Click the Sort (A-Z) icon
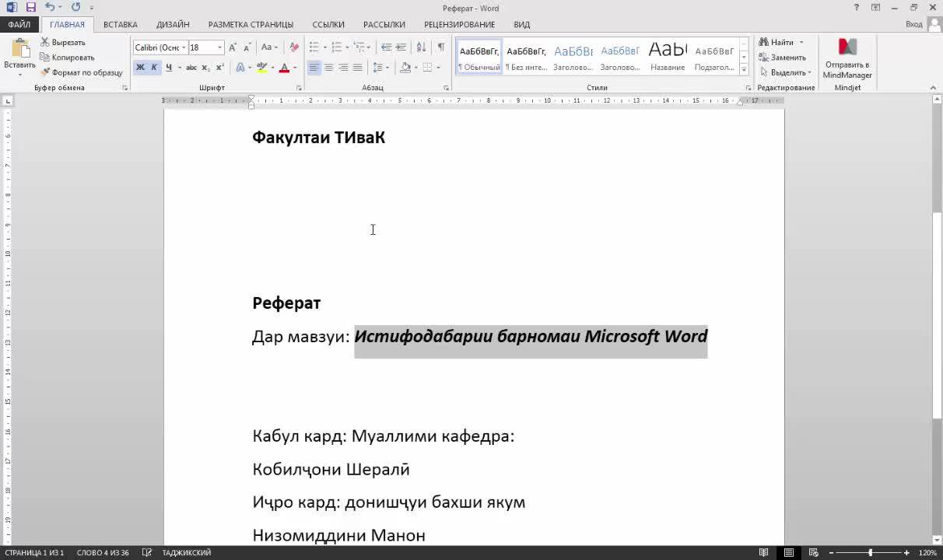943x560 pixels. [x=421, y=47]
